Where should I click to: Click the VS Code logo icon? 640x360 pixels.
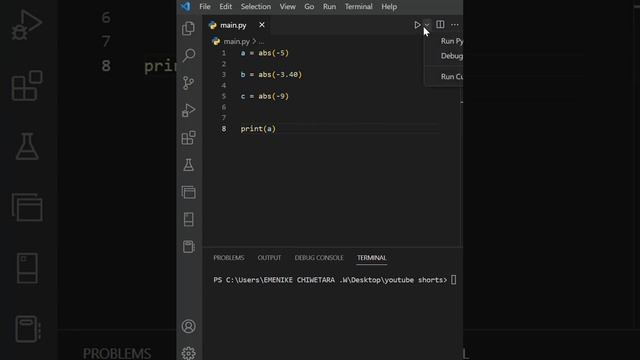[x=186, y=7]
